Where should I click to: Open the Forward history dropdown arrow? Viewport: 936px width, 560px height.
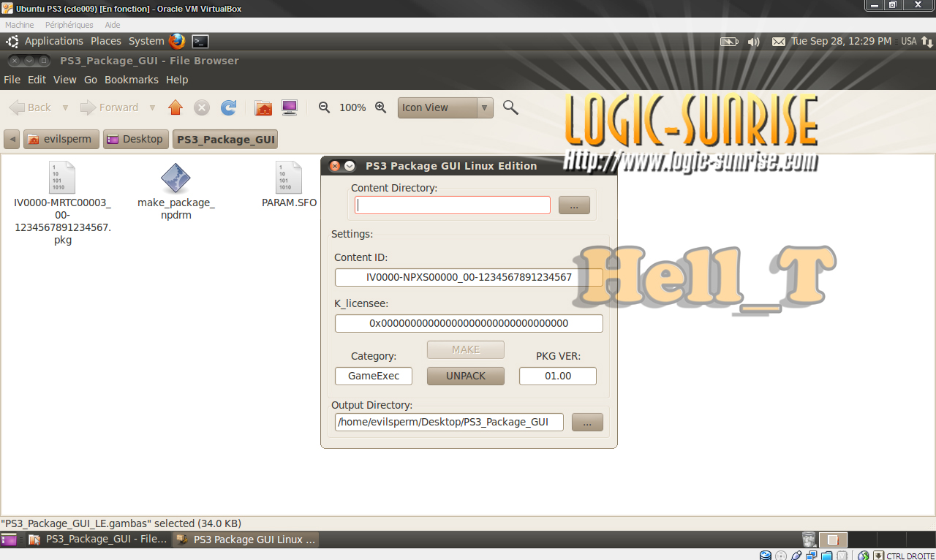(x=152, y=107)
